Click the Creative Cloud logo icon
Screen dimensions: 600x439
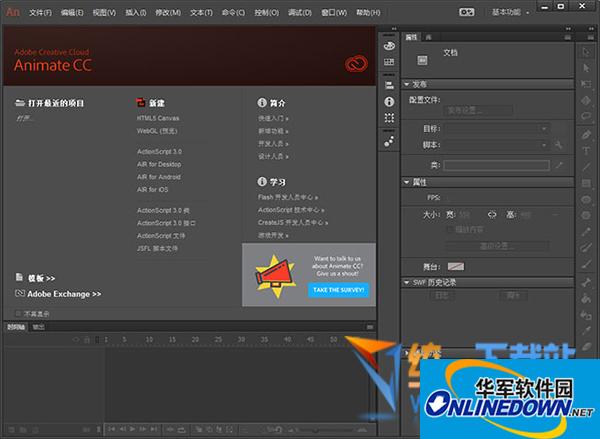click(356, 64)
